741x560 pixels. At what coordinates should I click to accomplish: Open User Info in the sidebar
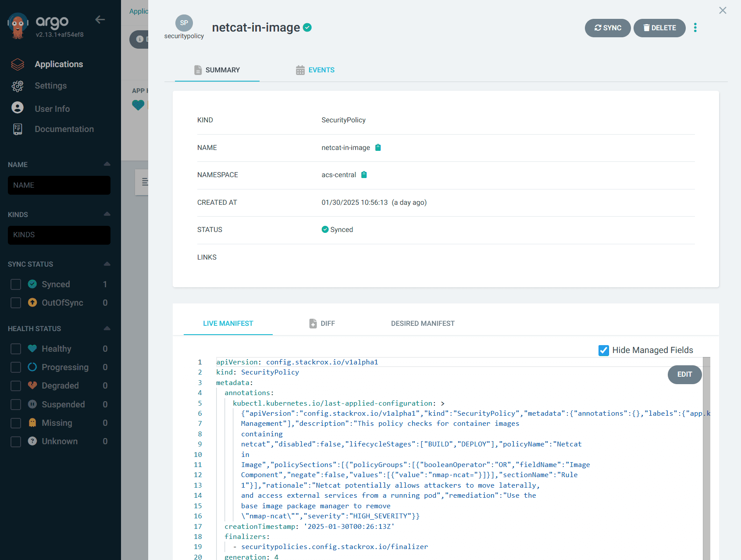[52, 109]
